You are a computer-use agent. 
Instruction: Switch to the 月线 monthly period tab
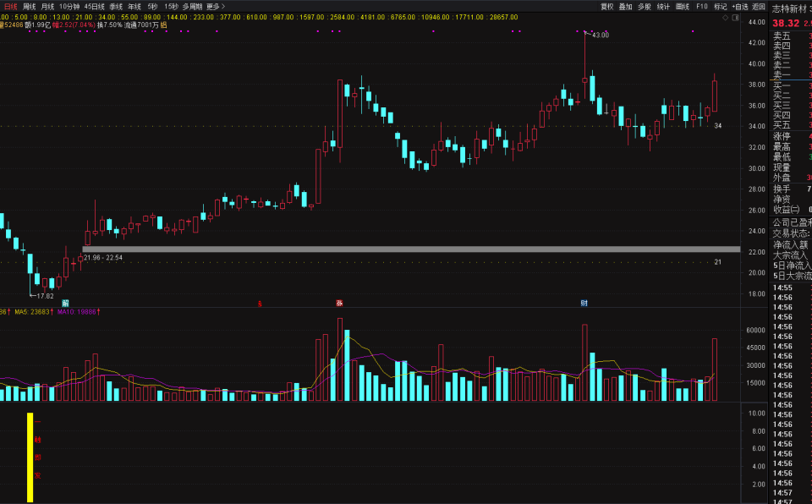[47, 7]
